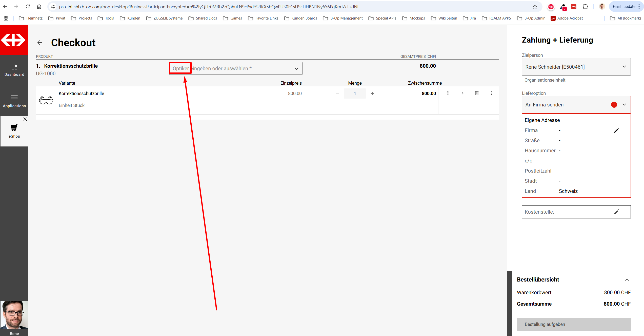Click the back arrow next to Checkout
Image resolution: width=644 pixels, height=336 pixels.
(40, 43)
